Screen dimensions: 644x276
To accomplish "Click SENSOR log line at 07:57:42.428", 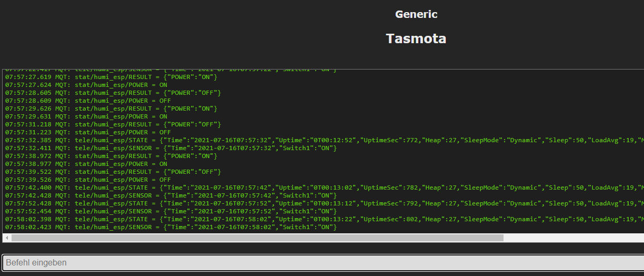I will [171, 195].
